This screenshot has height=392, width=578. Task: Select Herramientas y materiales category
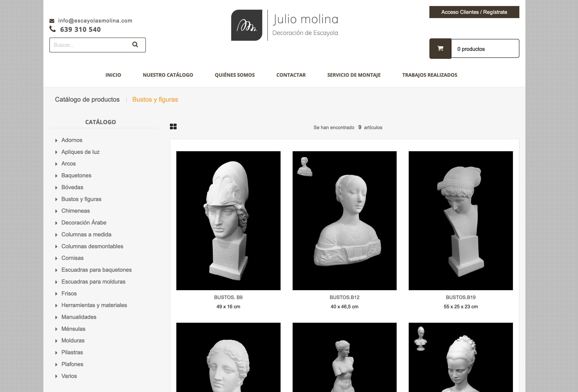94,305
